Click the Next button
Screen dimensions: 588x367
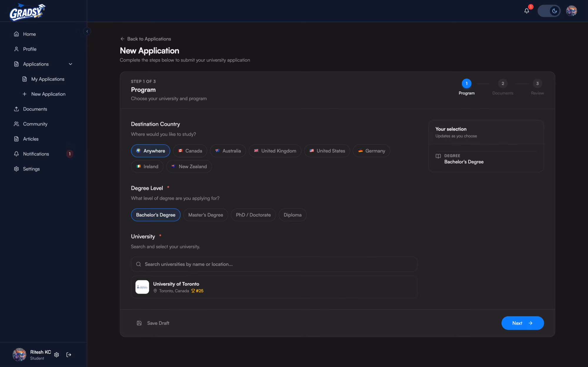[522, 323]
